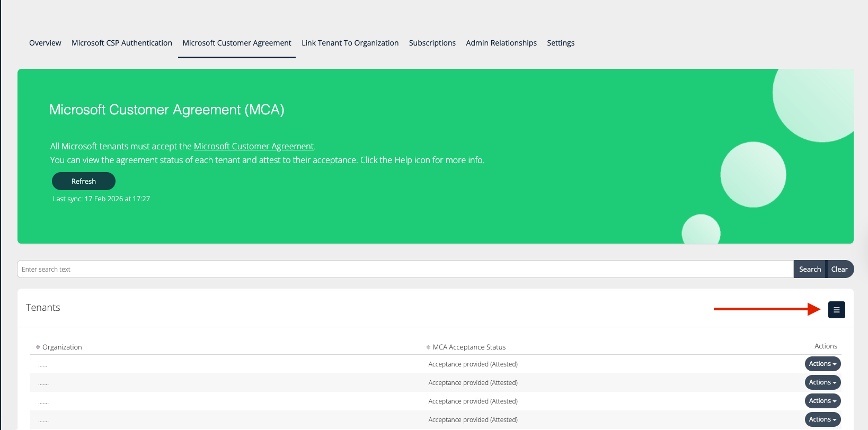Open the Tenants table hamburger menu
The image size is (868, 430).
click(836, 310)
